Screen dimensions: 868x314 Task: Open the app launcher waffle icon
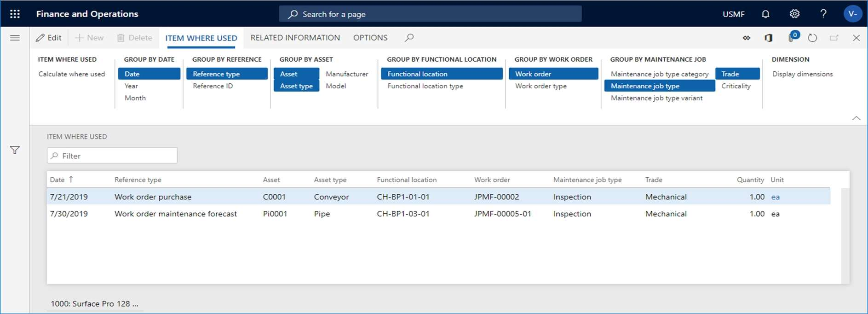point(15,14)
